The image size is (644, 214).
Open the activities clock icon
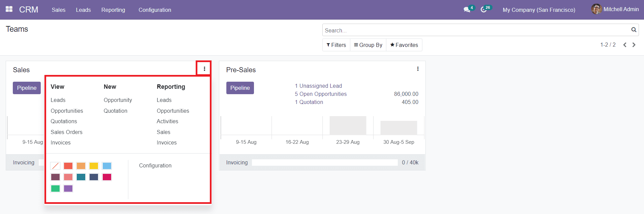(484, 10)
